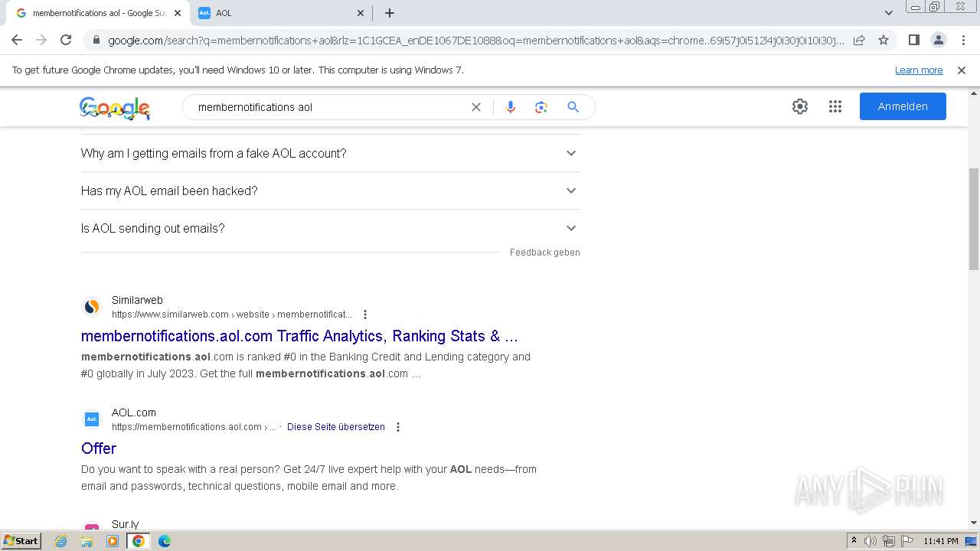Screen dimensions: 980x551
Task: Start voice search with microphone
Action: 511,107
